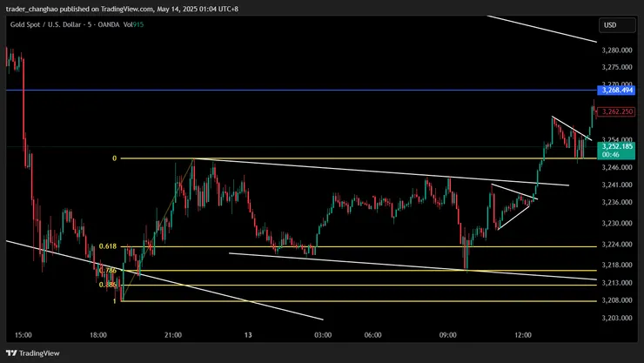Click the red 3,262.250 price label
This screenshot has width=644, height=363.
617,111
